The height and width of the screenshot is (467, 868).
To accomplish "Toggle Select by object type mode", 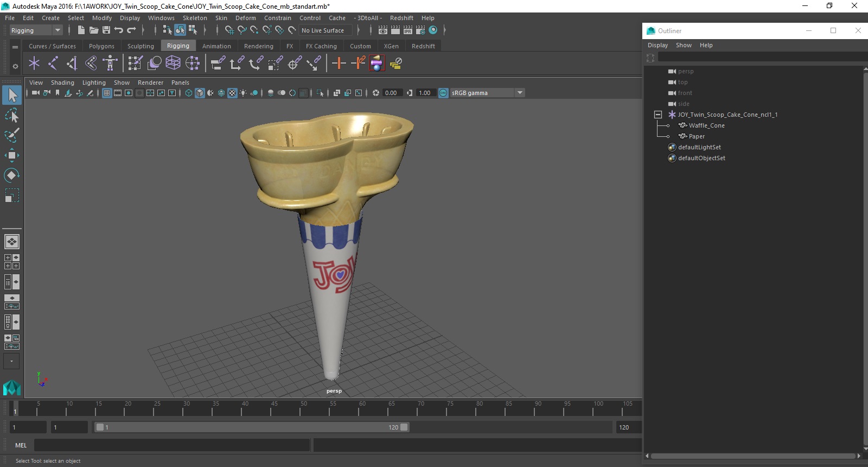I will coord(180,30).
